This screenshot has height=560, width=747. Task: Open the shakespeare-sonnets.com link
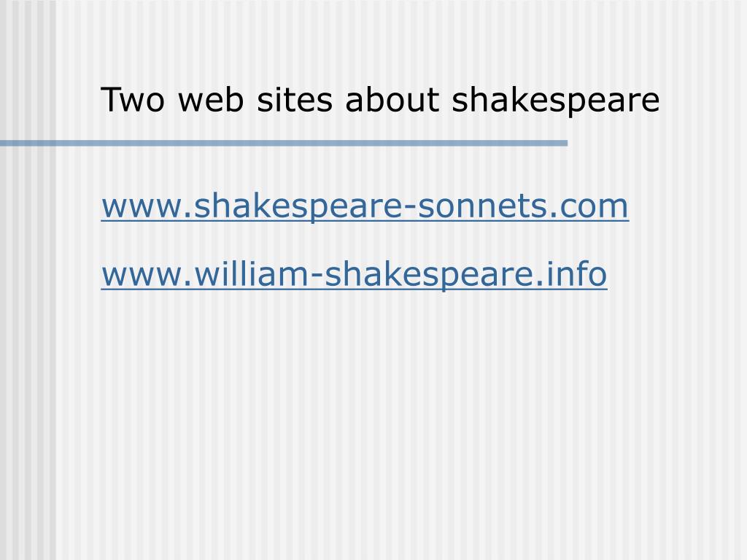click(365, 206)
